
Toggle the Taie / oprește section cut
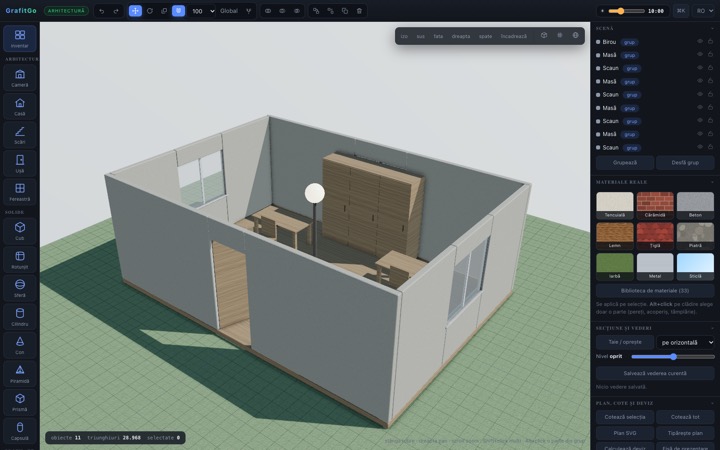625,342
